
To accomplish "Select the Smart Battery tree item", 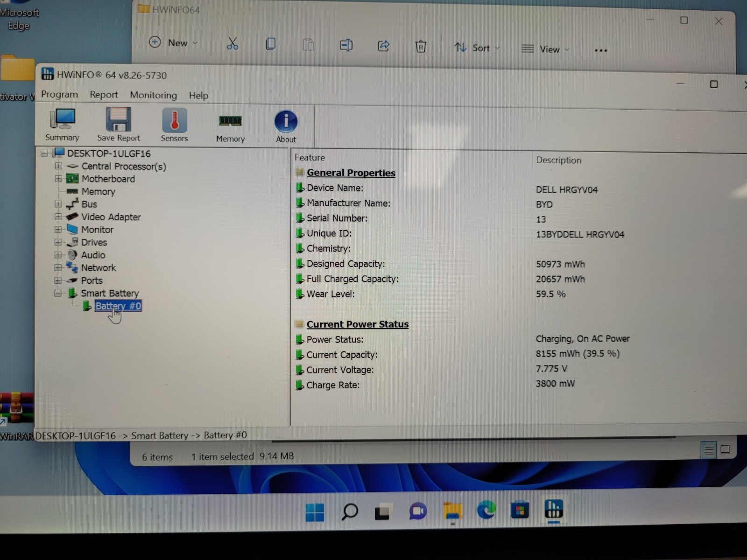I will pyautogui.click(x=110, y=293).
